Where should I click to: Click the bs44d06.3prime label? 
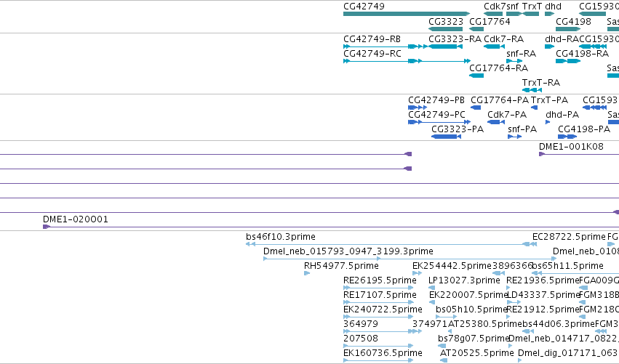click(559, 324)
